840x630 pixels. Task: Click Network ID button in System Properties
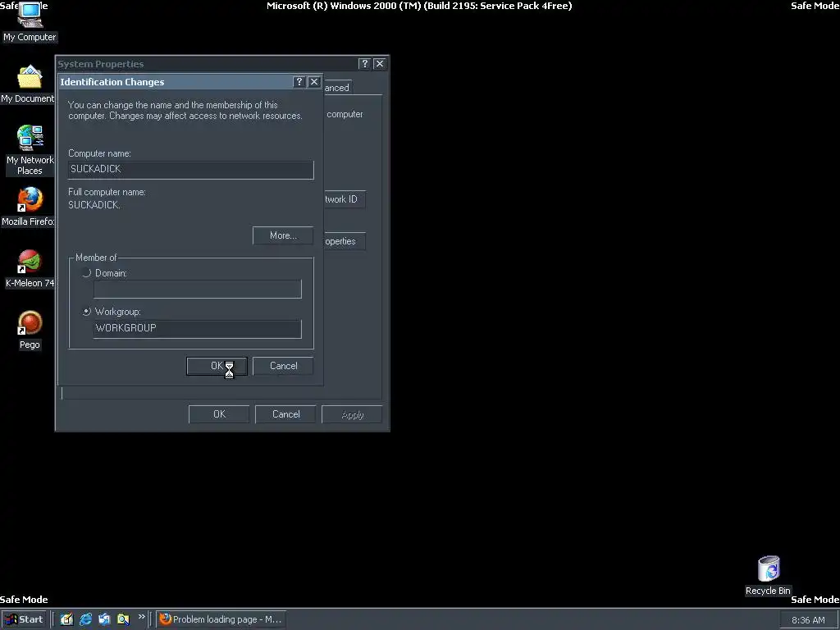pos(345,199)
